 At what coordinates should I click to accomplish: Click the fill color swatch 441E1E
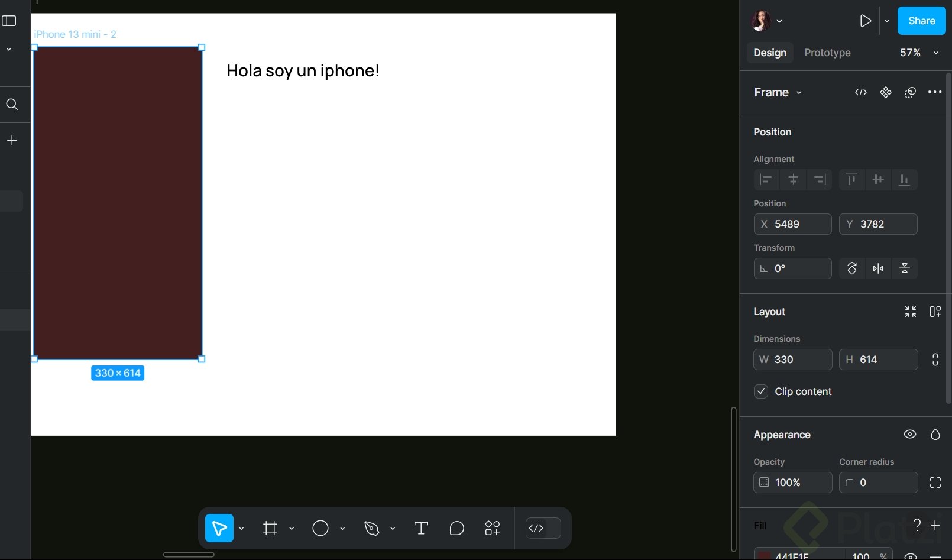[x=765, y=556]
